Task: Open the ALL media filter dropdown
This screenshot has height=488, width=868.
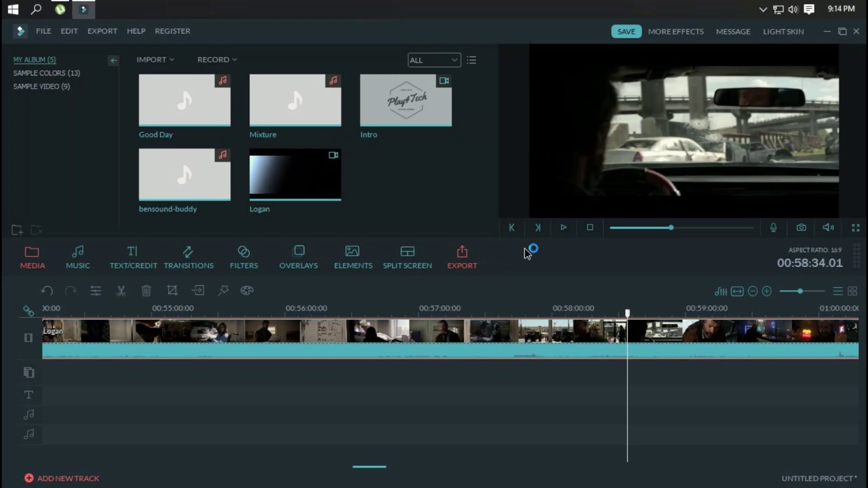Action: (x=434, y=60)
